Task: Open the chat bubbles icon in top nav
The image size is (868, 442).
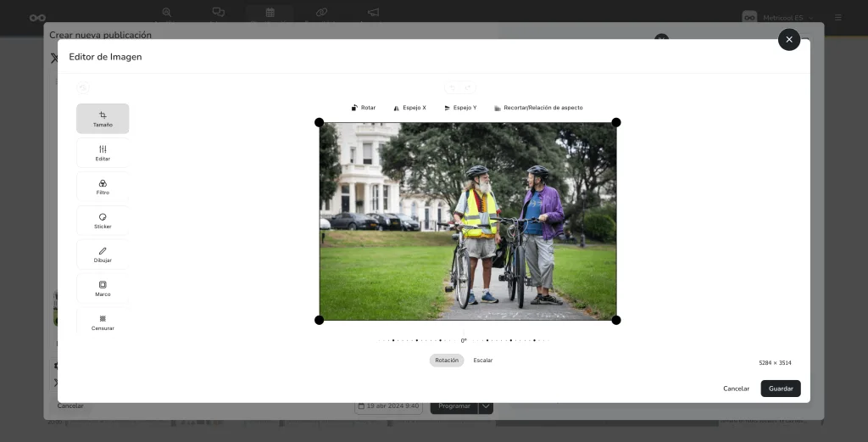Action: (x=218, y=12)
